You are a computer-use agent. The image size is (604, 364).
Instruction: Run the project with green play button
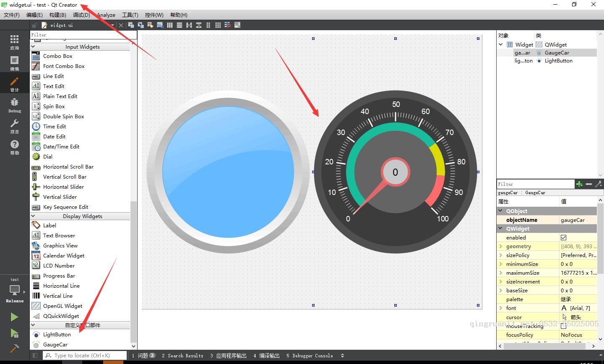(x=14, y=317)
